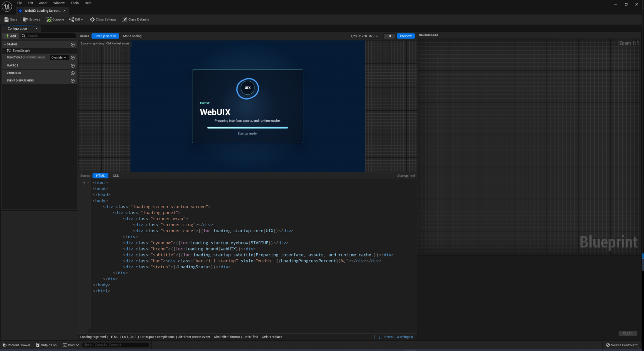Restore down the editor window
644x351 pixels.
click(626, 4)
